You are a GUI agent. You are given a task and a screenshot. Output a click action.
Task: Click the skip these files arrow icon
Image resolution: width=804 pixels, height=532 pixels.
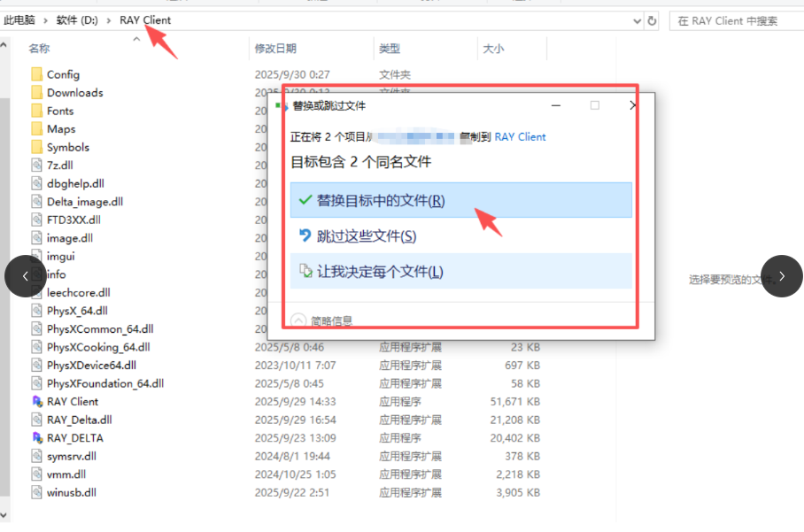pos(305,235)
